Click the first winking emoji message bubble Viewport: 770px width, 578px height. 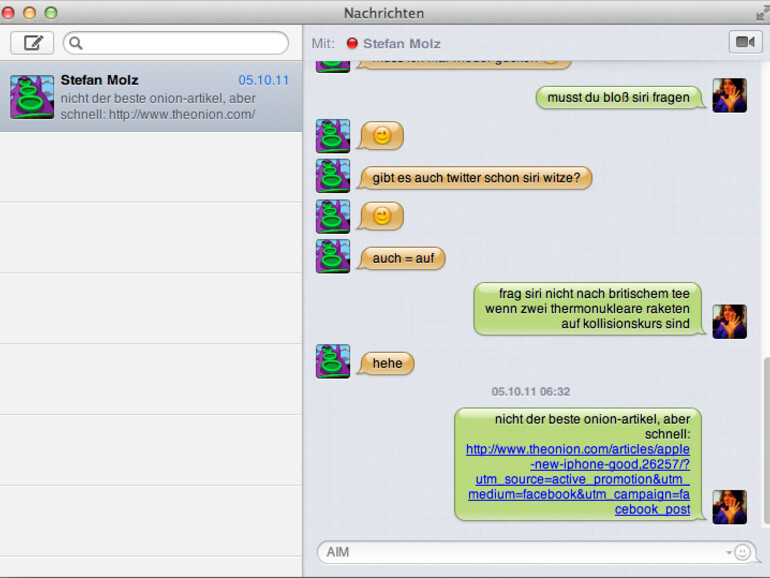[381, 136]
